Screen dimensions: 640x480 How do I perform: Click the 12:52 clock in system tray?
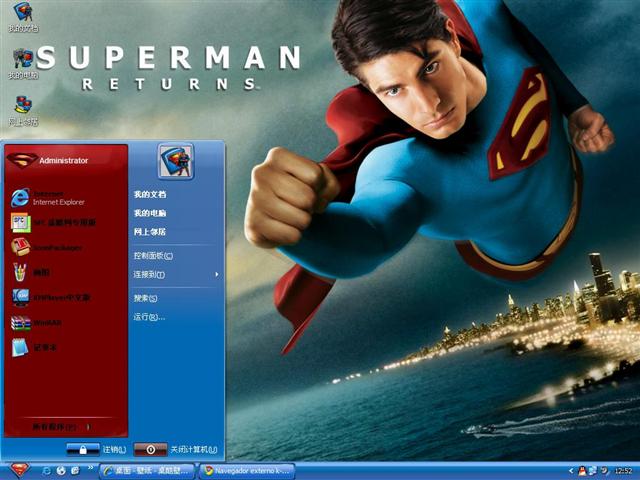[623, 471]
